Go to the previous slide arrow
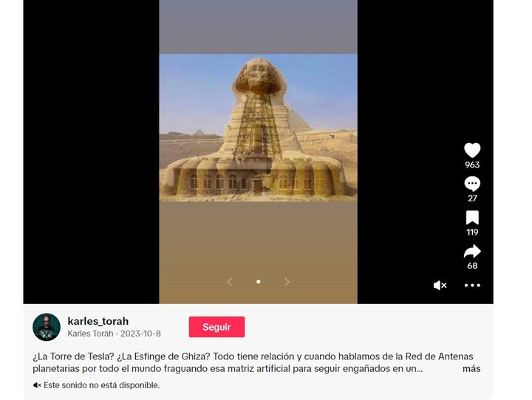This screenshot has height=400, width=532. [230, 282]
